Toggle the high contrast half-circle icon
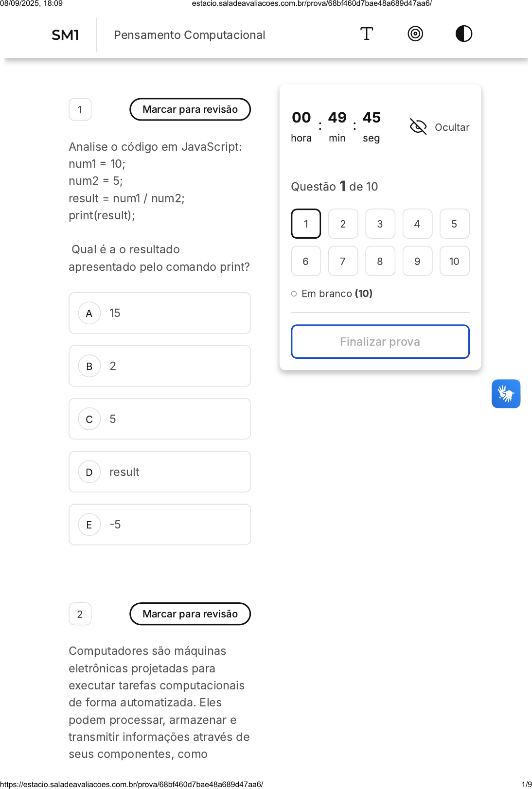 464,34
